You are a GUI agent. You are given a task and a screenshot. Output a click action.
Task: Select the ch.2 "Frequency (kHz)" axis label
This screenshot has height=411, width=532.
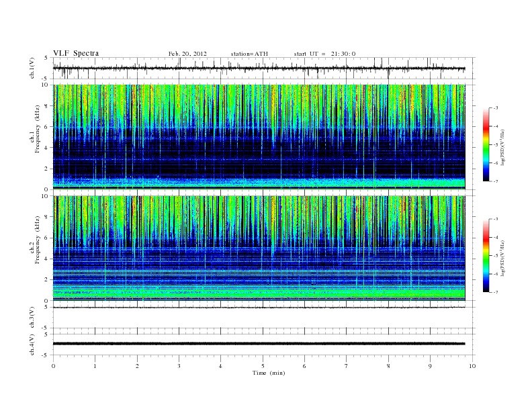coord(38,240)
